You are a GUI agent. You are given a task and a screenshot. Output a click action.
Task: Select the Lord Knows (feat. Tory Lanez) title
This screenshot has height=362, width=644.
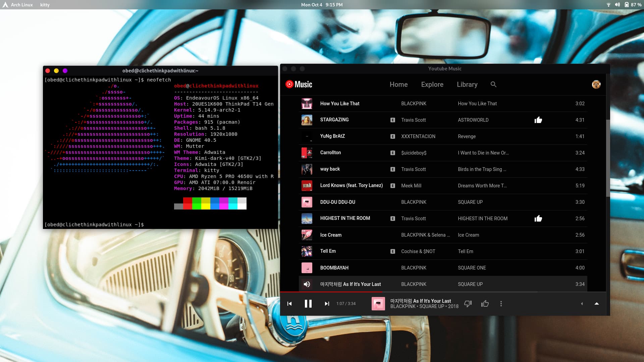point(351,185)
